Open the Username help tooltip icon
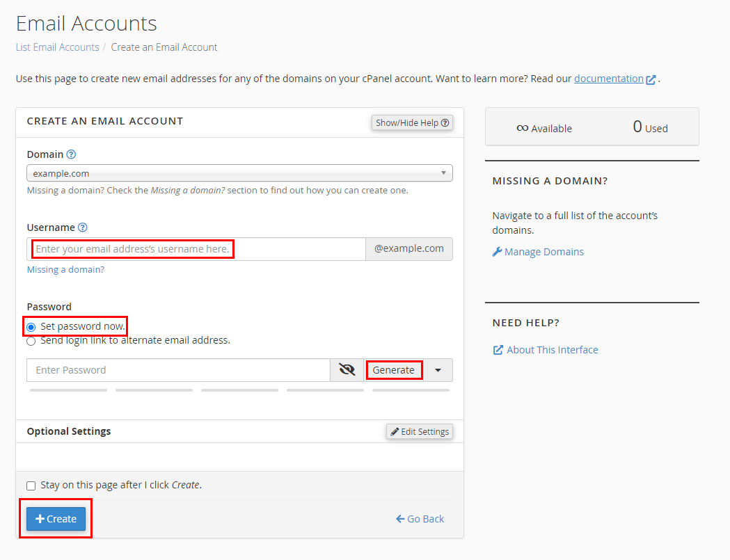Screen dimensions: 730x560 coord(82,227)
